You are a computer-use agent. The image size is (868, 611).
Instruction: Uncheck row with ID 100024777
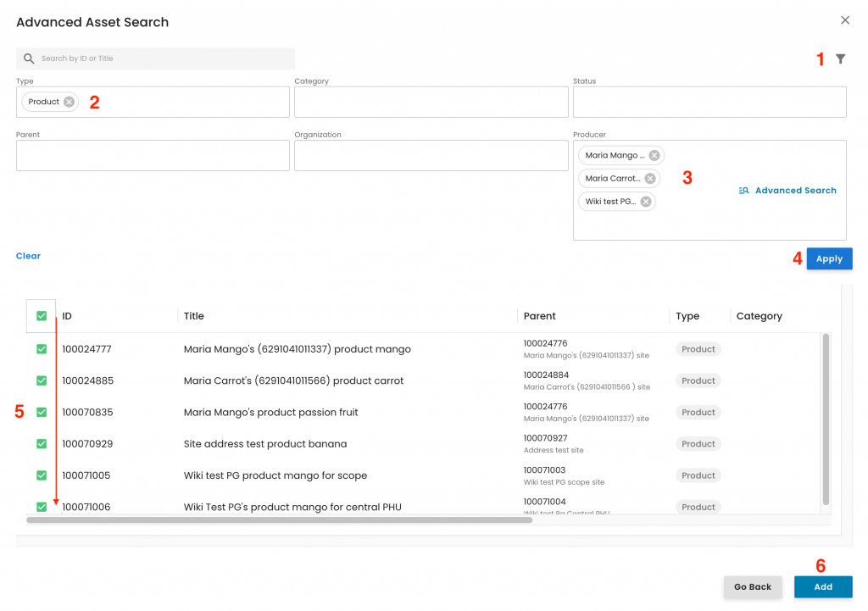click(x=42, y=349)
